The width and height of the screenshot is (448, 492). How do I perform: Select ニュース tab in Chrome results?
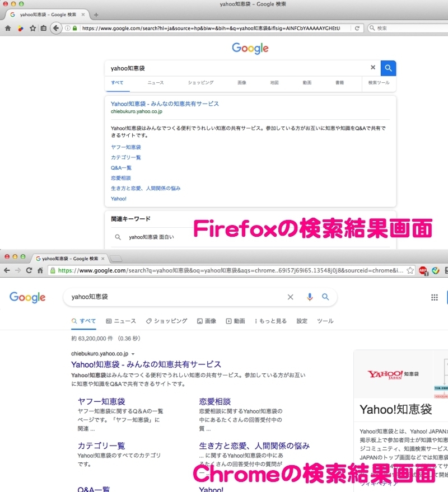pyautogui.click(x=121, y=321)
